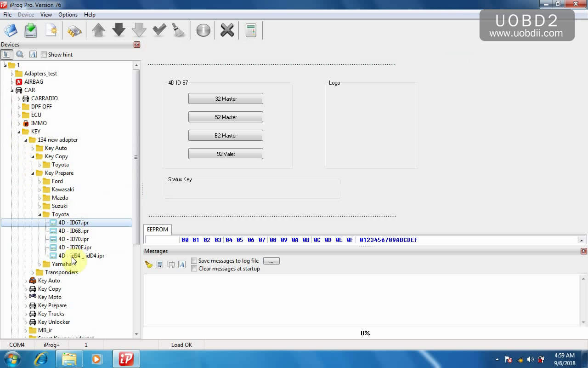The width and height of the screenshot is (588, 368).
Task: Enable Clear messages at startup
Action: click(194, 268)
